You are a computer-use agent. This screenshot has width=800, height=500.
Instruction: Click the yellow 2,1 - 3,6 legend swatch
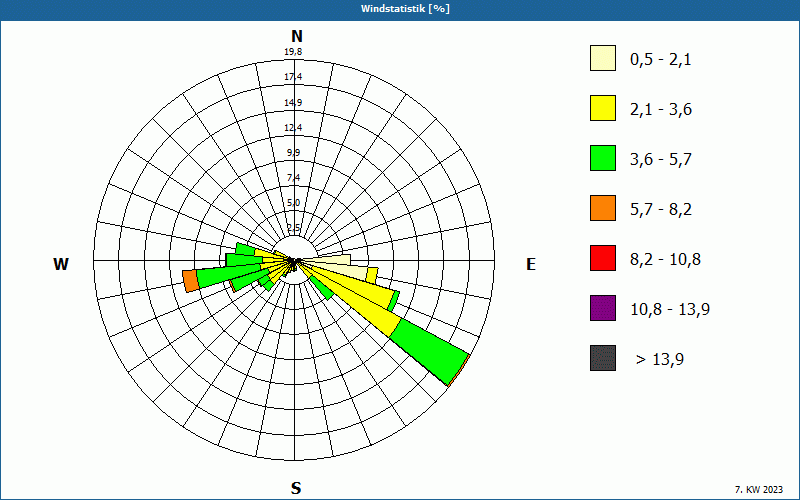[603, 108]
